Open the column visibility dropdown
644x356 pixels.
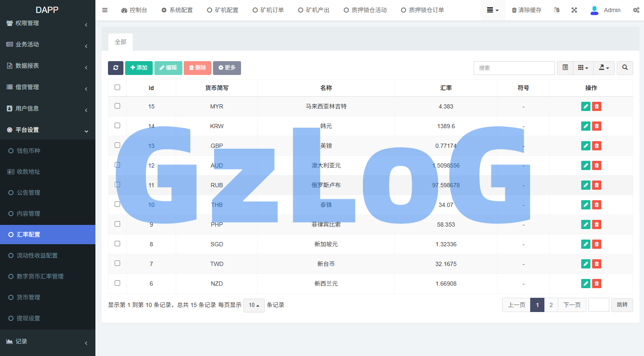click(583, 67)
